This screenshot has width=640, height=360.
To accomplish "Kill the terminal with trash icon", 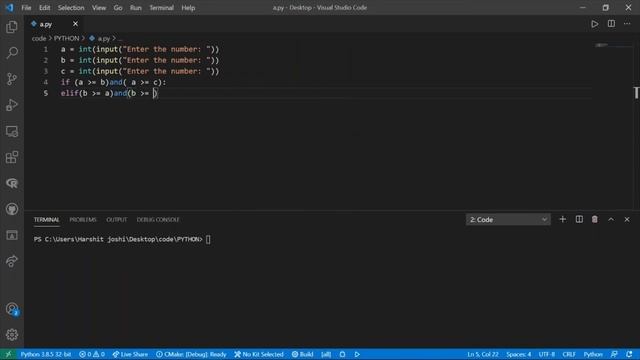I will point(595,220).
